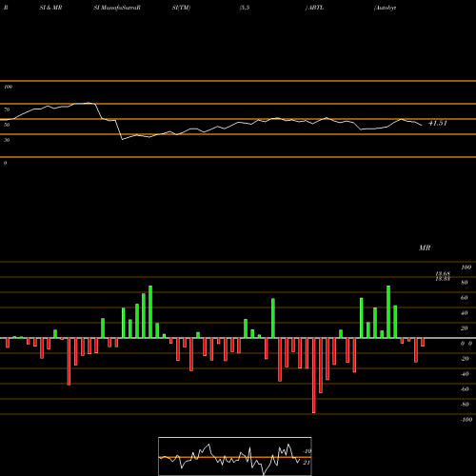Click the 20 label on MR axis
476x476 pixels.
465,328
